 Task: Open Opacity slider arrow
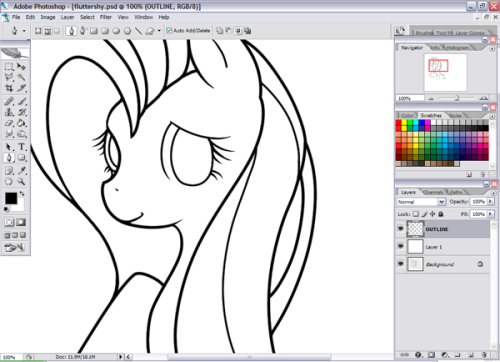coord(490,201)
